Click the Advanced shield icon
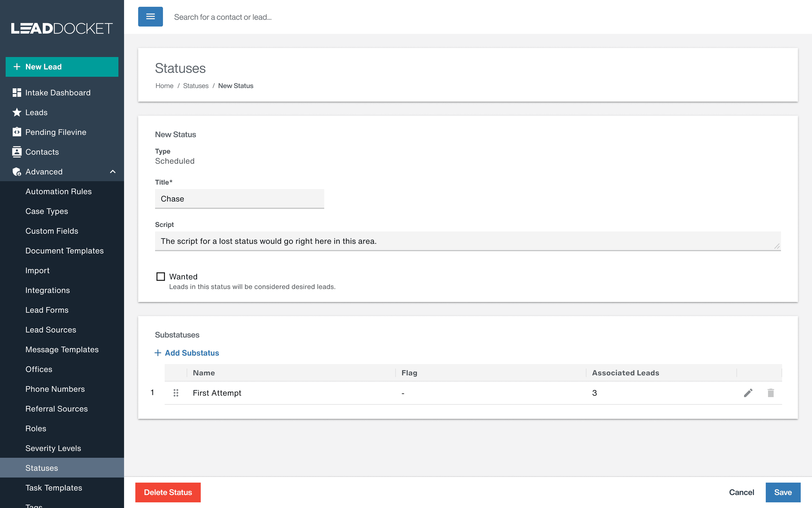Image resolution: width=812 pixels, height=508 pixels. pos(17,172)
